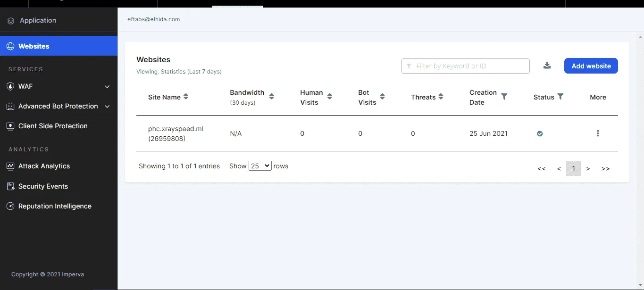Expand Advanced Bot Protection chevron
The image size is (644, 290).
click(107, 107)
